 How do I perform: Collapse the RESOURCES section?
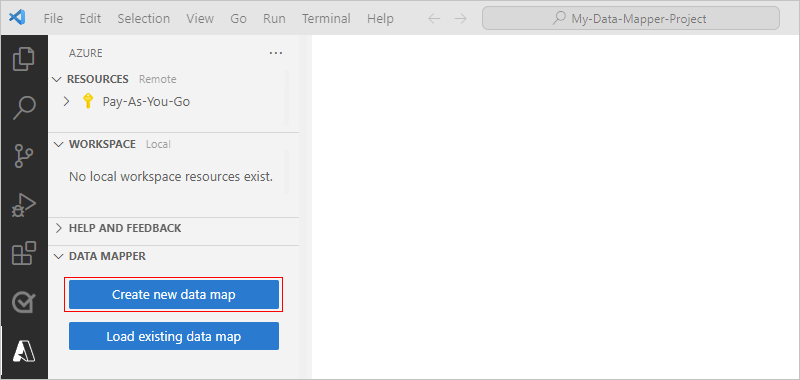tap(57, 80)
